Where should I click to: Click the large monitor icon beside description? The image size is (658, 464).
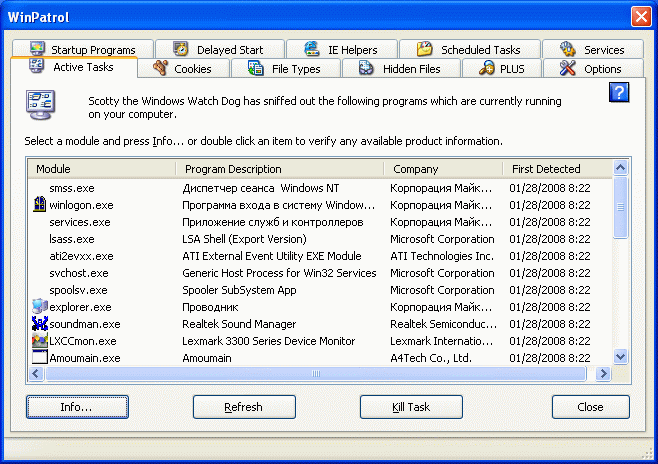[40, 105]
